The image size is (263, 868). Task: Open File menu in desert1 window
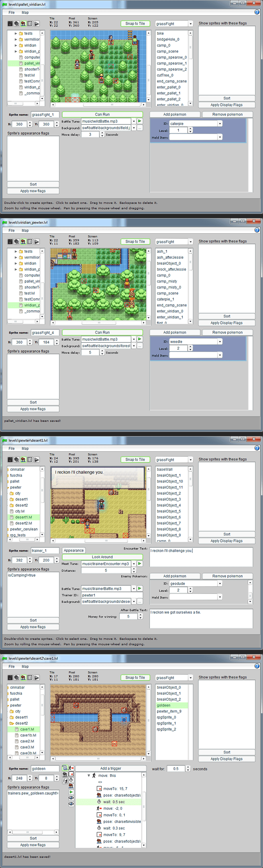(x=12, y=448)
